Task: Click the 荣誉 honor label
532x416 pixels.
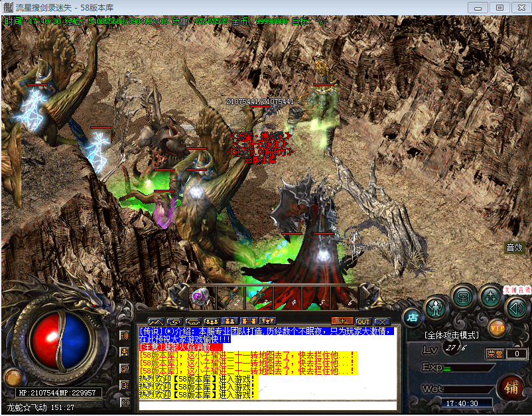Action: tap(495, 354)
